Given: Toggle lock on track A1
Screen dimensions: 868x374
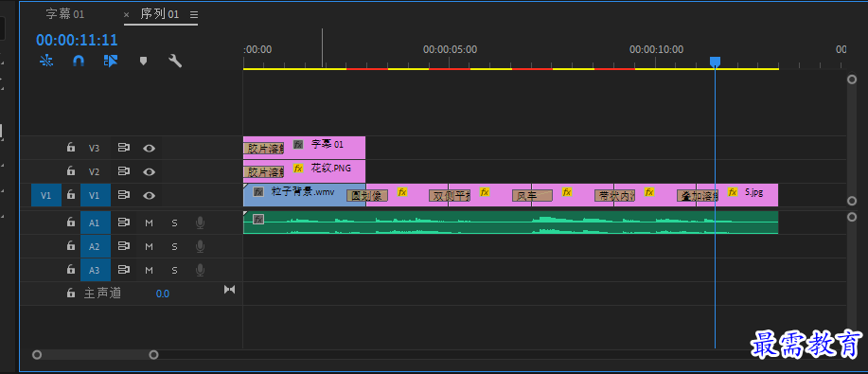Looking at the screenshot, I should coord(71,223).
